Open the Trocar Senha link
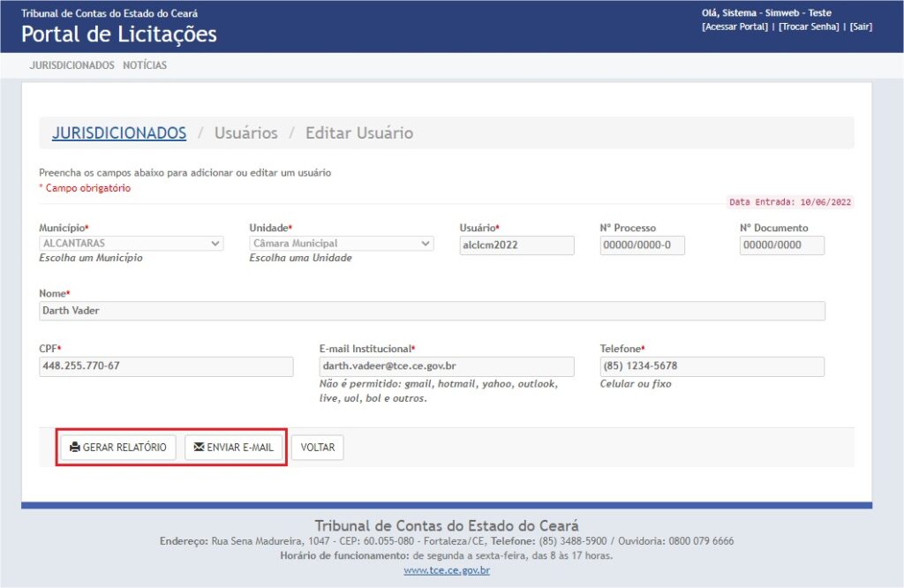 tap(808, 26)
